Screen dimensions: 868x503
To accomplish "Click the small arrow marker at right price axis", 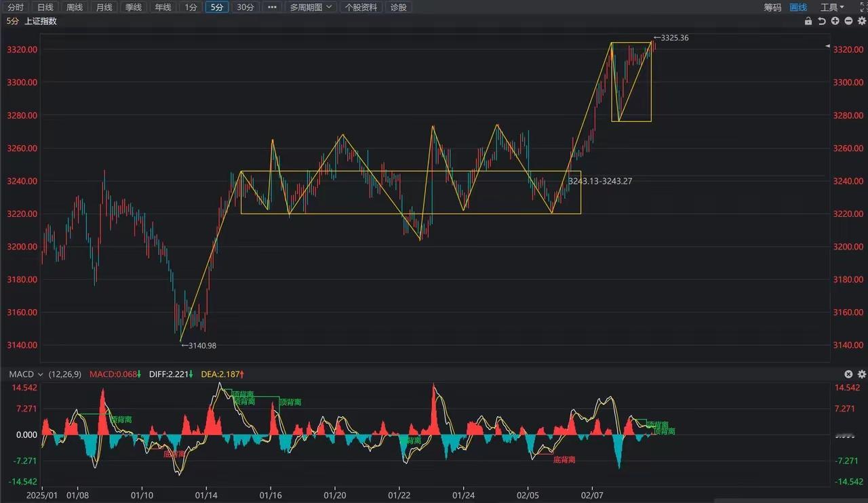I will [x=827, y=45].
